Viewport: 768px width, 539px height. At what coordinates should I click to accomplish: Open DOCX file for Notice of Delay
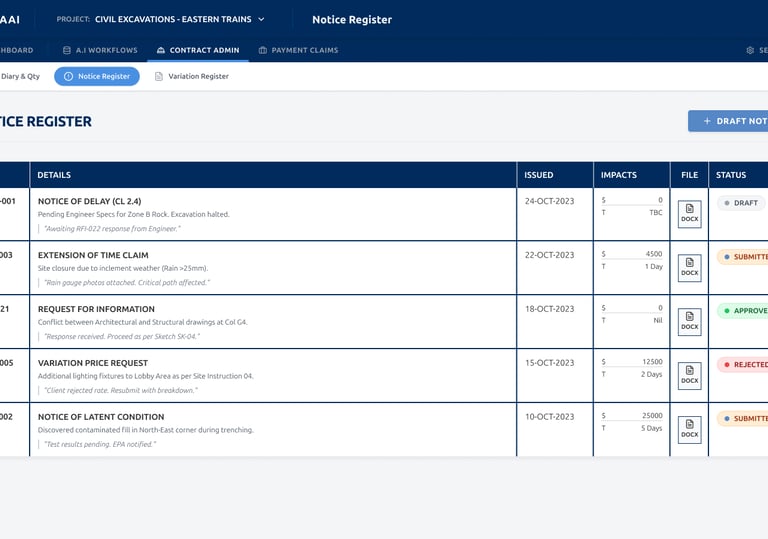tap(690, 214)
